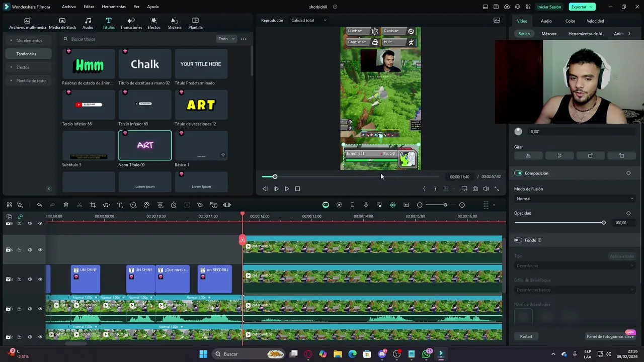
Task: Click the Opacidad keyframe diamond
Action: coord(628,213)
